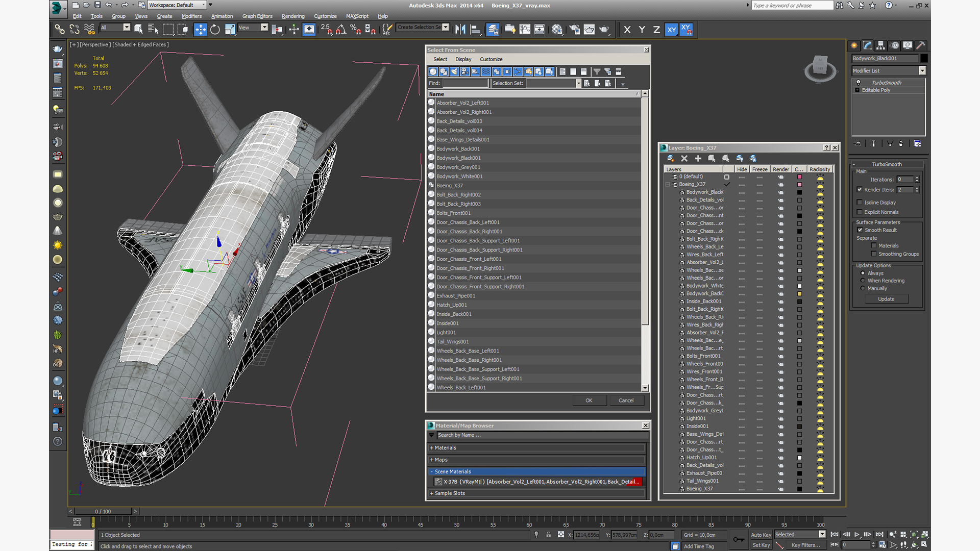Toggle the Percent Snap icon

356,30
